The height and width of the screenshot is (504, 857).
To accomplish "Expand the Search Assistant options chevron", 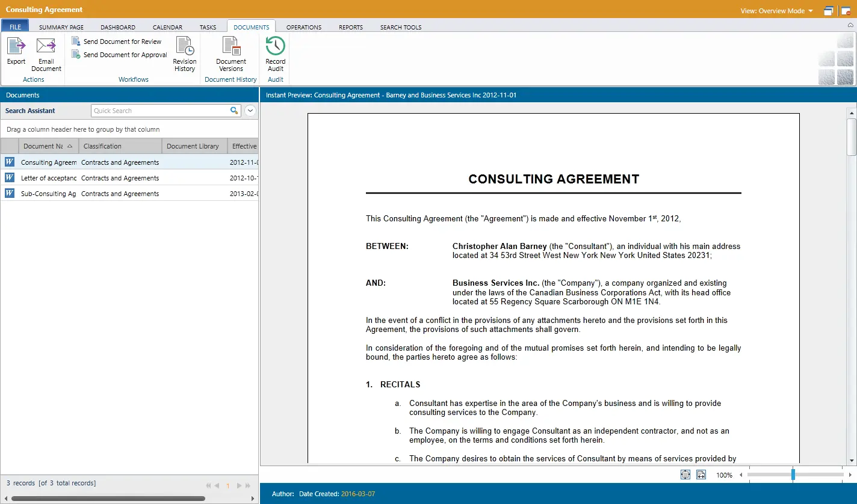I will (250, 111).
